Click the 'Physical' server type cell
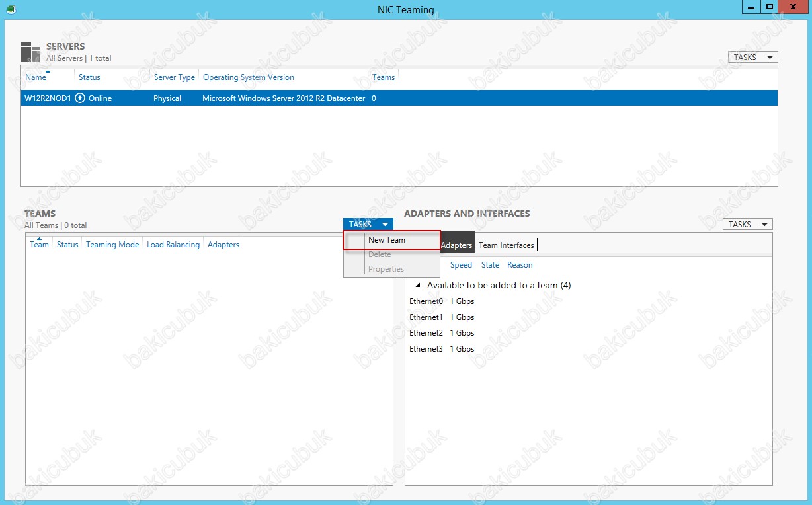Image resolution: width=812 pixels, height=505 pixels. pos(167,98)
